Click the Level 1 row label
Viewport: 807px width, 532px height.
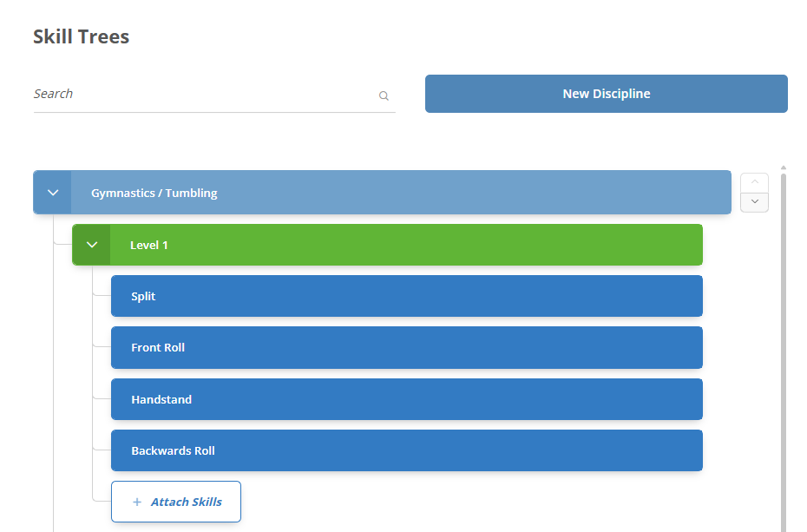[x=148, y=245]
